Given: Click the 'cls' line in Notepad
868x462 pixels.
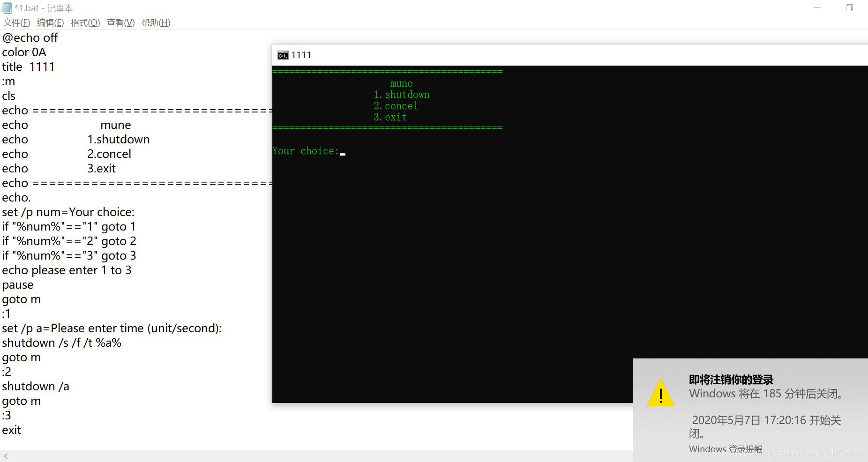Looking at the screenshot, I should pos(9,96).
